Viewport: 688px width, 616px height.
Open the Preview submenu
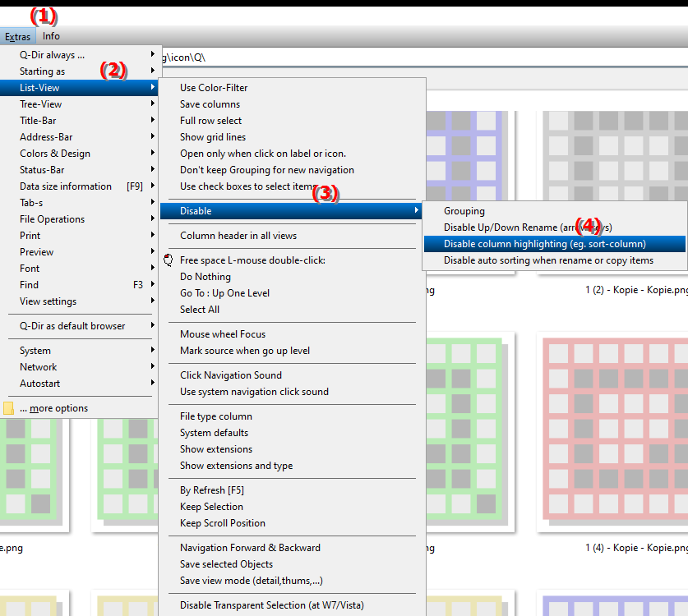tap(80, 252)
